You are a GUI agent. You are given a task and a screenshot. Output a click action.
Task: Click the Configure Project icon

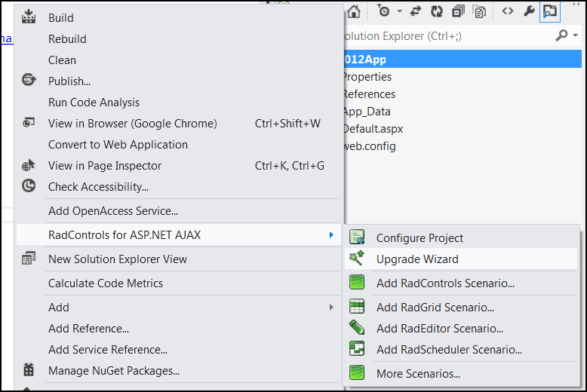(357, 237)
